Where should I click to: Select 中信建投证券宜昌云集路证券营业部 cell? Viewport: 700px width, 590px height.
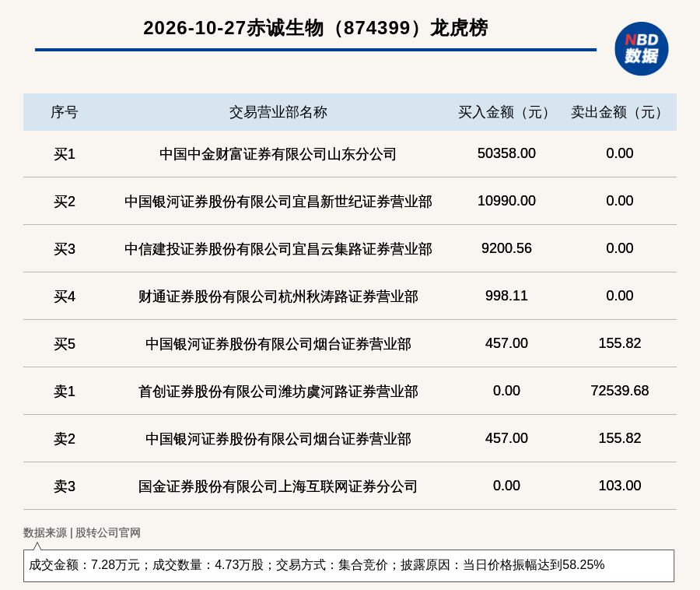tap(278, 249)
